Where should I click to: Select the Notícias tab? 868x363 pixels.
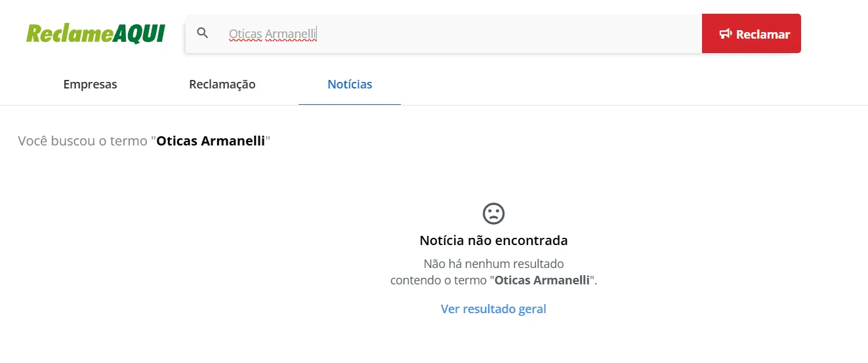[350, 85]
